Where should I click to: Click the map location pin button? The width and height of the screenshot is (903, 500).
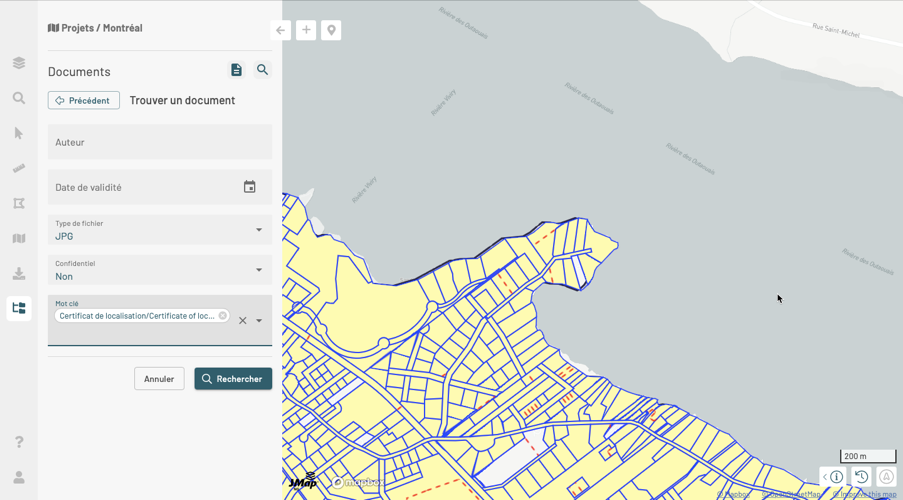click(331, 30)
